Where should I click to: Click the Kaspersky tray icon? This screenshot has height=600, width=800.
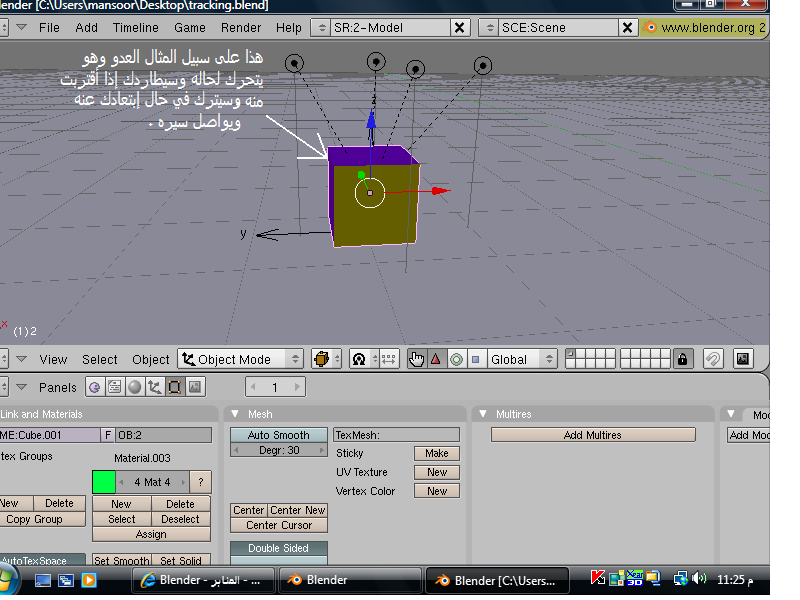pyautogui.click(x=597, y=578)
